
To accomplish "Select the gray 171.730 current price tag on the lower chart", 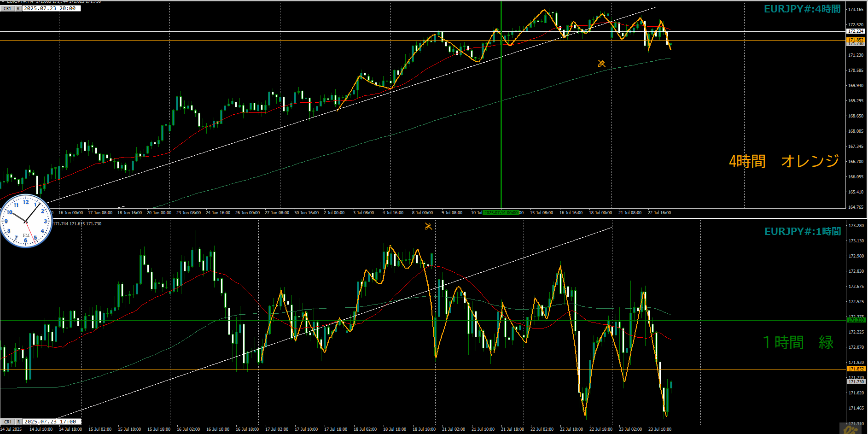I will click(856, 381).
